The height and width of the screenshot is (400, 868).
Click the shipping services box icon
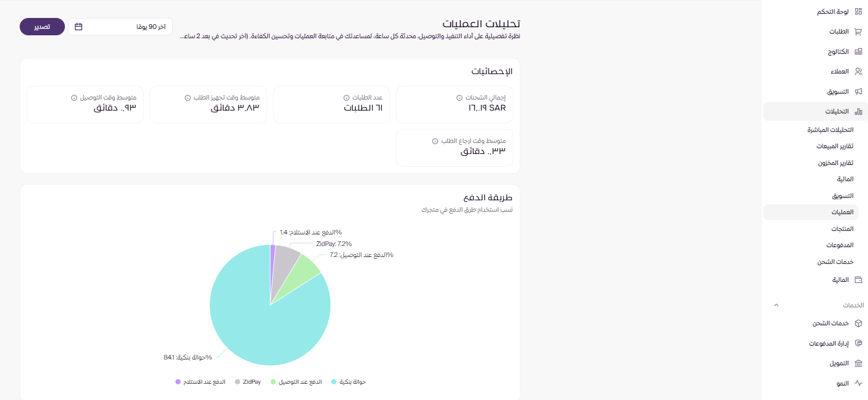tap(858, 323)
